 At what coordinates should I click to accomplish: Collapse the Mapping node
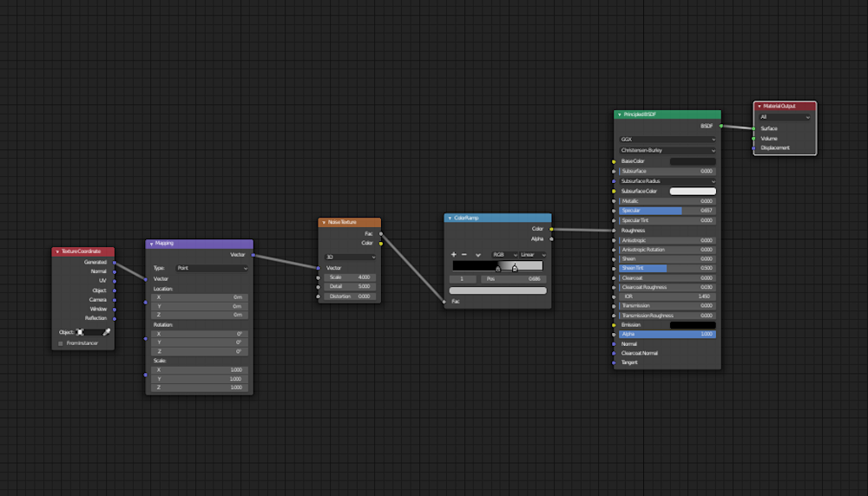[x=151, y=244]
